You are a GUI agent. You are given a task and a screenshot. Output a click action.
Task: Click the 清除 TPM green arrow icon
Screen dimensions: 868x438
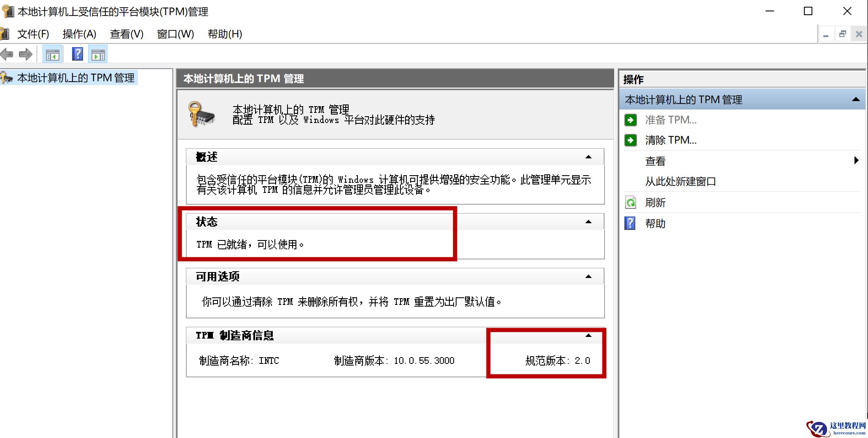pos(630,140)
